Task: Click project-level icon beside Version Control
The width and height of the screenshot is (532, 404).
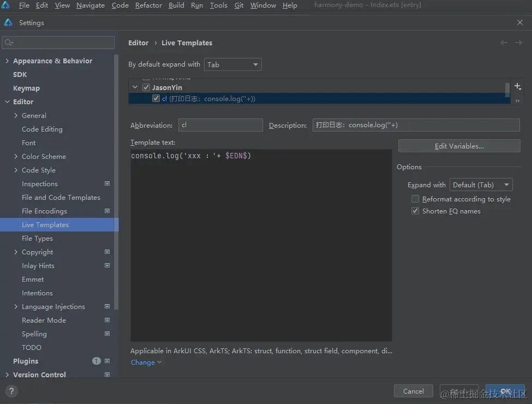Action: click(107, 375)
